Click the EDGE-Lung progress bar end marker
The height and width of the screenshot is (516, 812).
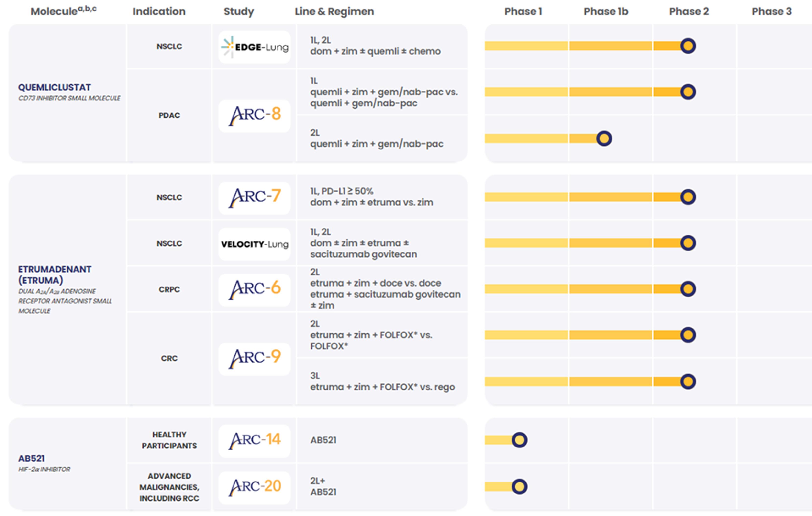click(688, 46)
